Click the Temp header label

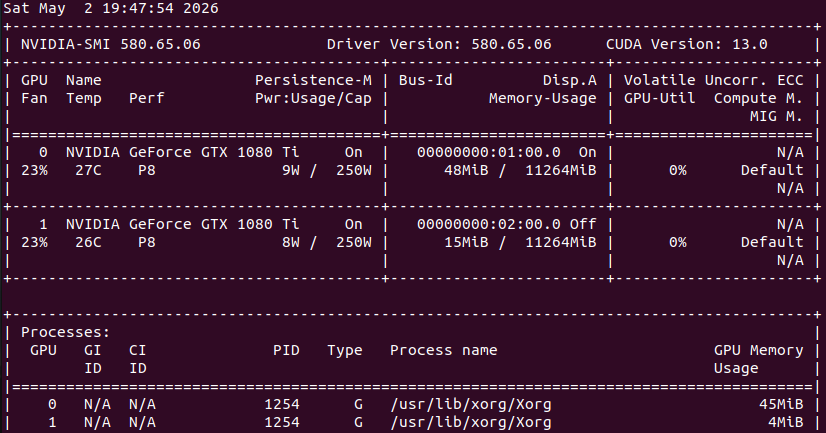tap(83, 99)
